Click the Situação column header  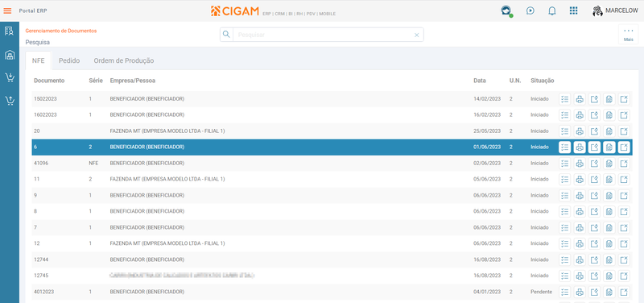coord(542,81)
